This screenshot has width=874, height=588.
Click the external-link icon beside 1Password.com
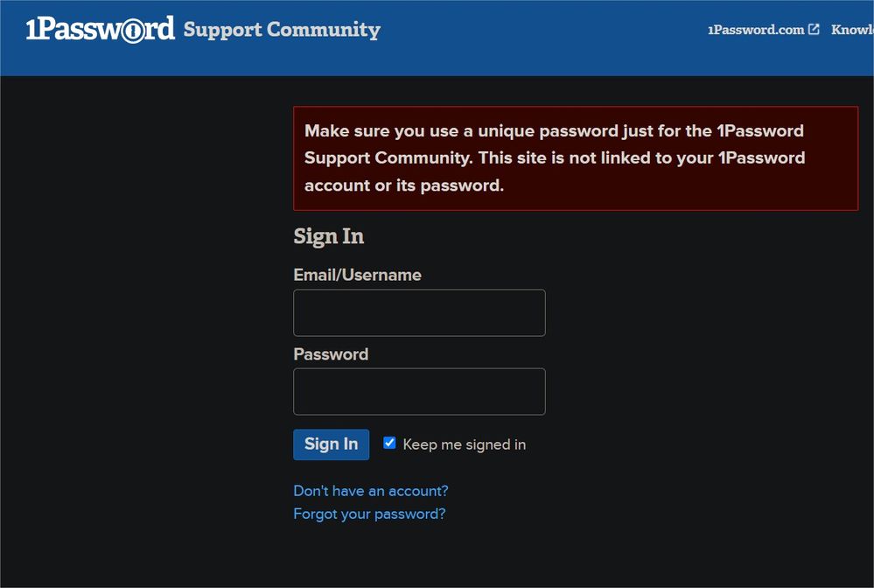point(814,29)
